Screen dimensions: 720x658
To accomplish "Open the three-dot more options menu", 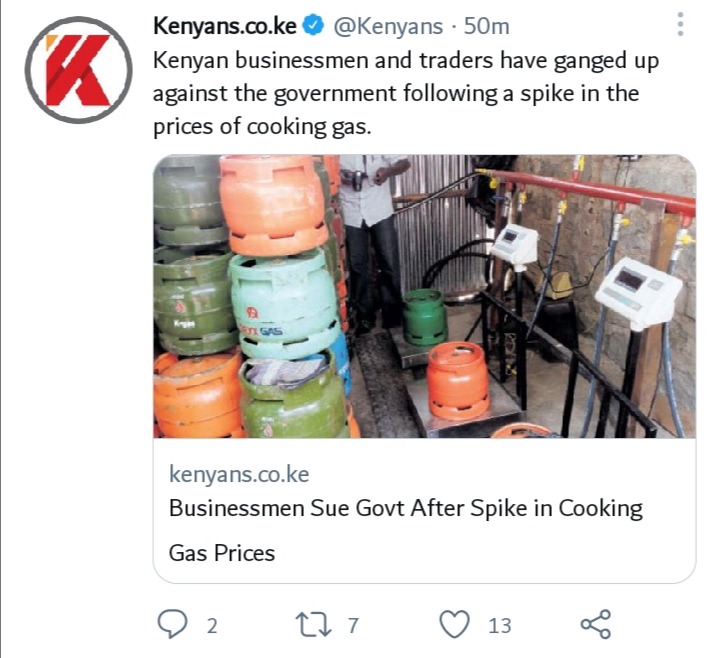I will [x=680, y=24].
